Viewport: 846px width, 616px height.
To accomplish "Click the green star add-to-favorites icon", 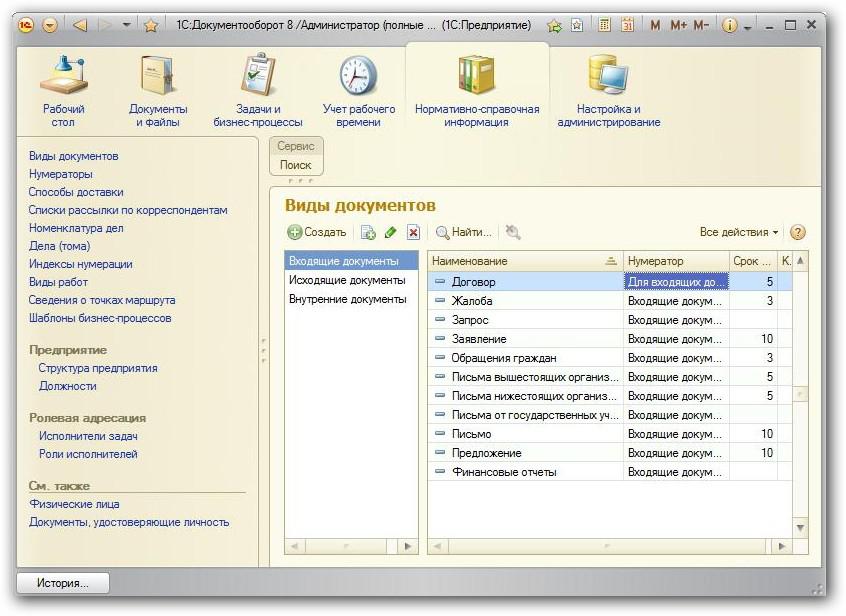I will click(x=554, y=25).
